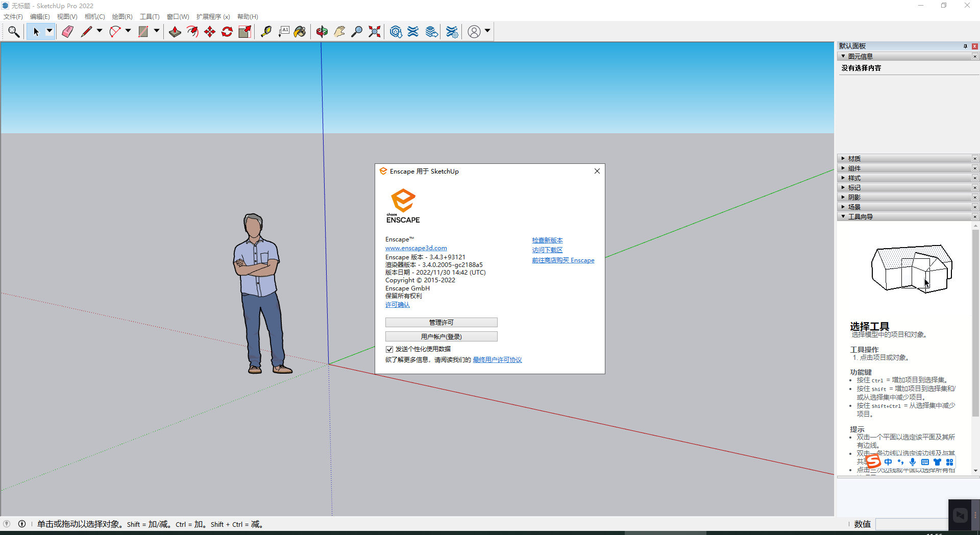Expand the 材质 panel section
This screenshot has height=535, width=980.
coord(854,159)
